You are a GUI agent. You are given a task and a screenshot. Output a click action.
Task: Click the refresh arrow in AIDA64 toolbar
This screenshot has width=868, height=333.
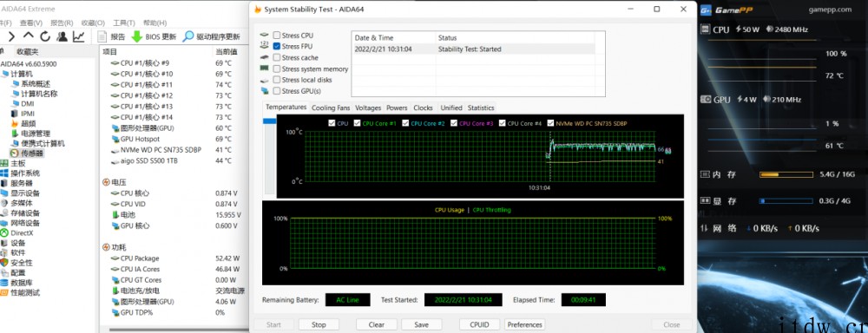coord(45,36)
